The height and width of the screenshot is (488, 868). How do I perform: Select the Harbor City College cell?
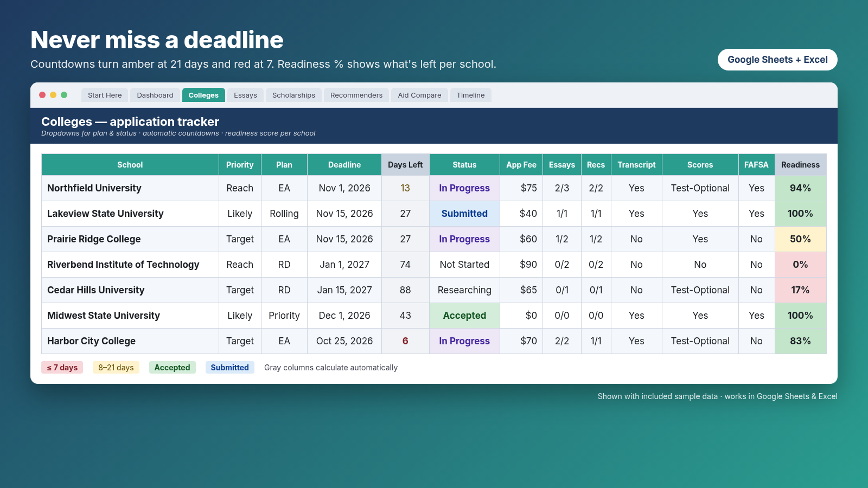pos(130,341)
